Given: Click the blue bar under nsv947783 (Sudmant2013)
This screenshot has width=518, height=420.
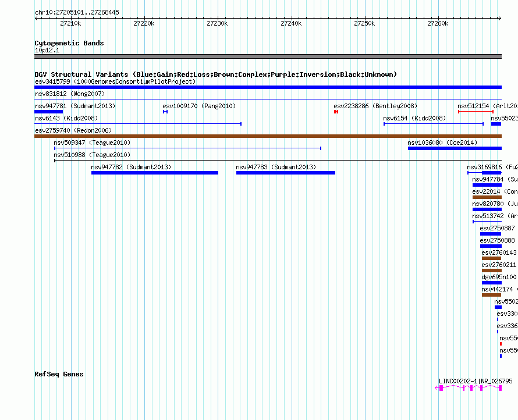Looking at the screenshot, I should [x=286, y=173].
